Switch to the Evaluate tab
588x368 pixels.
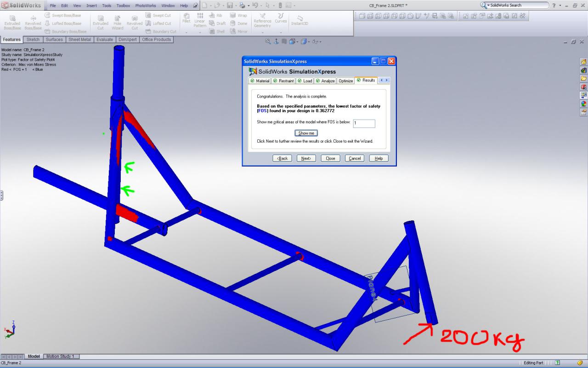[105, 40]
